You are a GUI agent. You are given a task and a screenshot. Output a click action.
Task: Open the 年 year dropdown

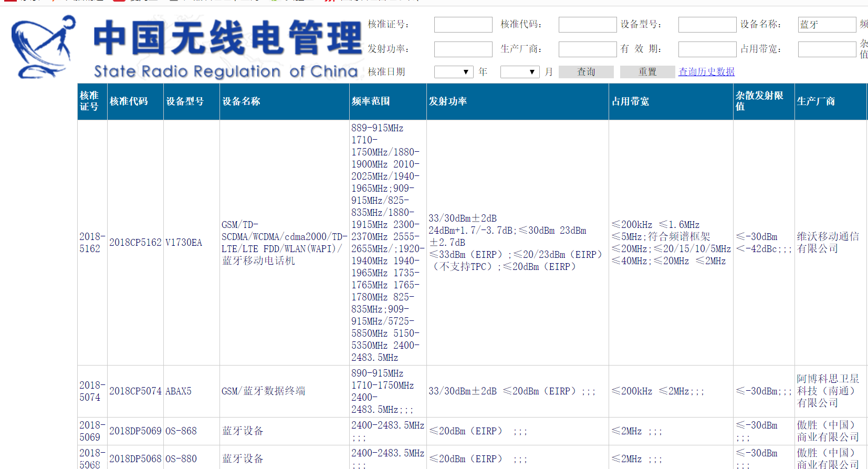(x=454, y=72)
